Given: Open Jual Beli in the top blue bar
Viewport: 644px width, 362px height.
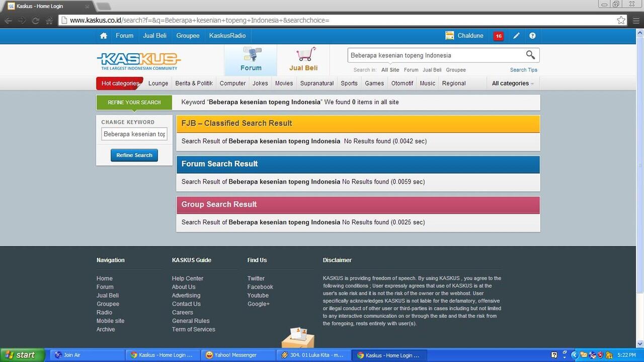Looking at the screenshot, I should click(154, 36).
